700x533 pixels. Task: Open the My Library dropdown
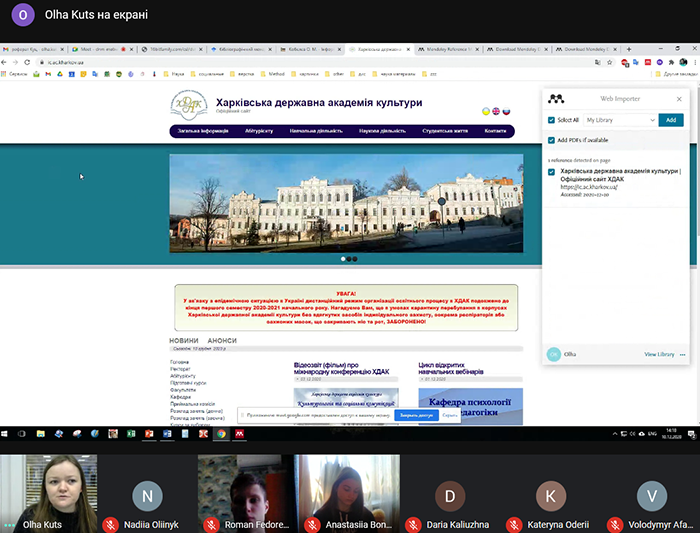click(x=620, y=120)
